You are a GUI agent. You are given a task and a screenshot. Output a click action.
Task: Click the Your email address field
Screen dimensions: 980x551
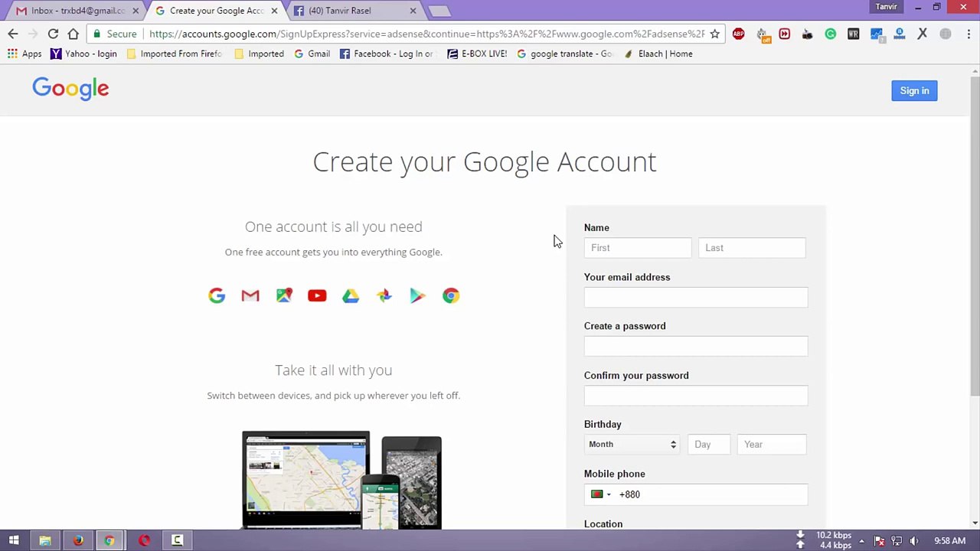tap(696, 297)
